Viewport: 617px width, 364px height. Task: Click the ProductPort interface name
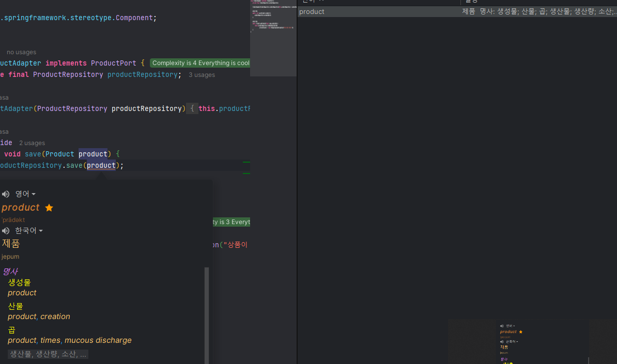click(113, 64)
